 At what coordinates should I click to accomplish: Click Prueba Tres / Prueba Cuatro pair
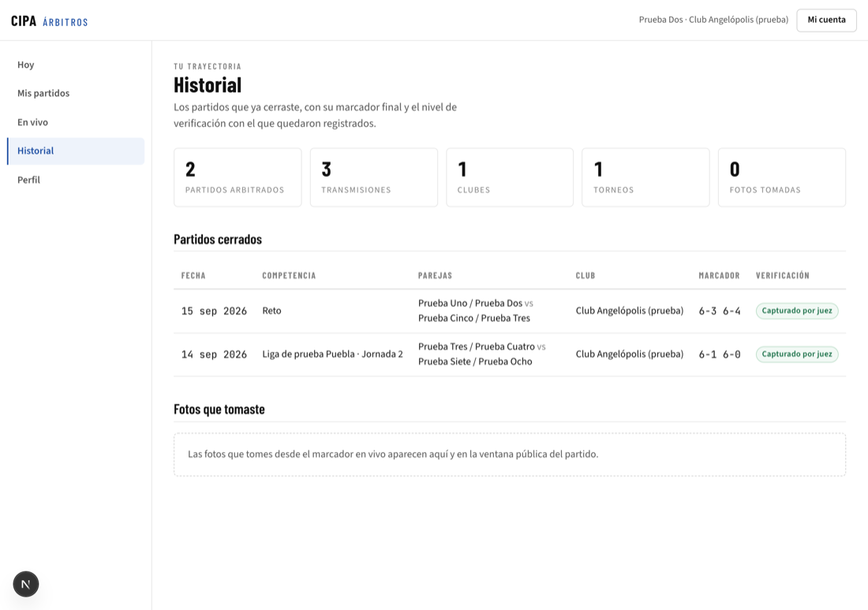pyautogui.click(x=476, y=346)
